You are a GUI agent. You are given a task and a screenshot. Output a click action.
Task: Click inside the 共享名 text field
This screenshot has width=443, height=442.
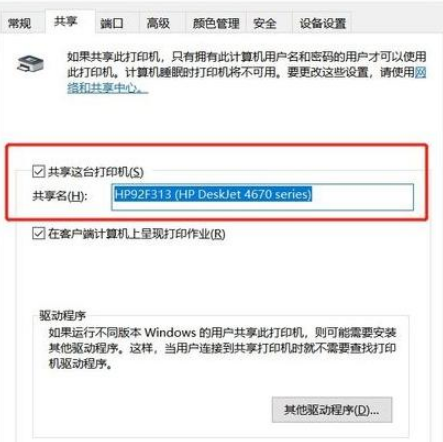[x=262, y=197]
